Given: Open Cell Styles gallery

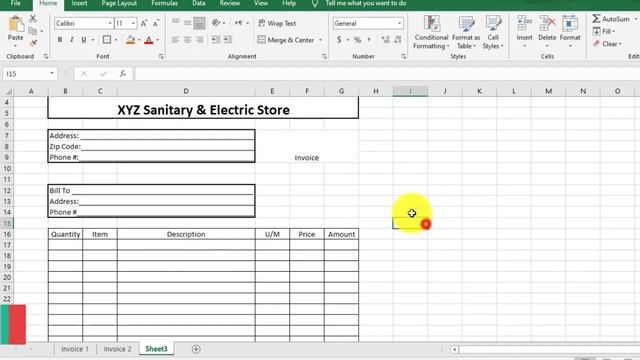Looking at the screenshot, I should [x=493, y=33].
